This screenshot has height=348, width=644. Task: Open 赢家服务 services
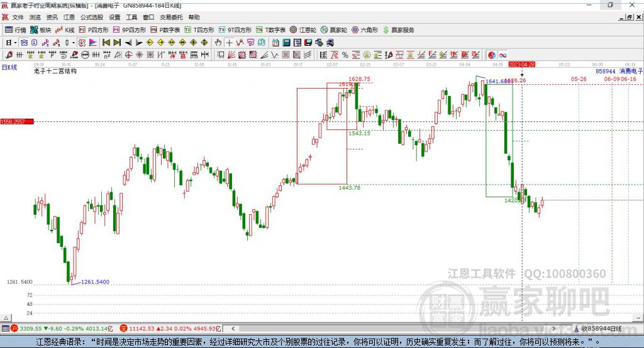point(398,30)
